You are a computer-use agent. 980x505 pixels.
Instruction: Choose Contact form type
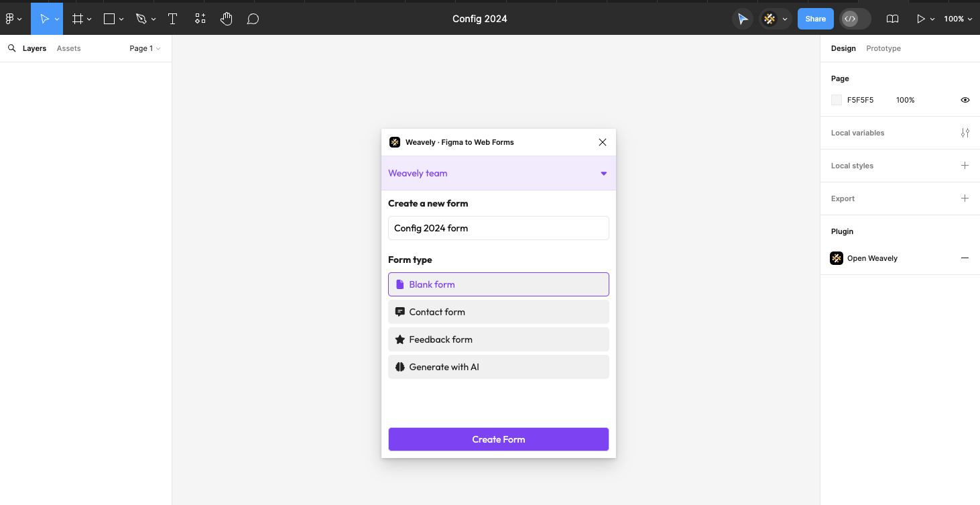coord(499,312)
